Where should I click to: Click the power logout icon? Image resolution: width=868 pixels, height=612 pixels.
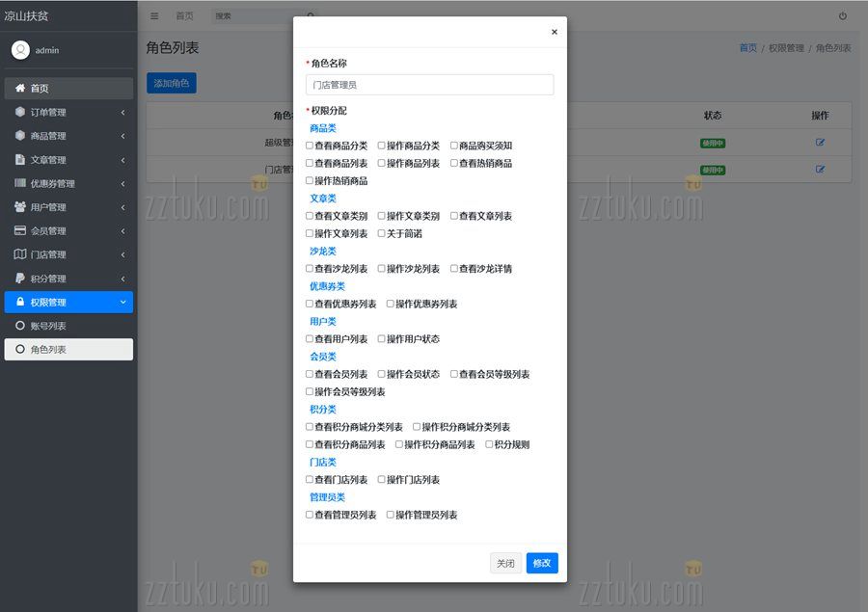(x=842, y=16)
